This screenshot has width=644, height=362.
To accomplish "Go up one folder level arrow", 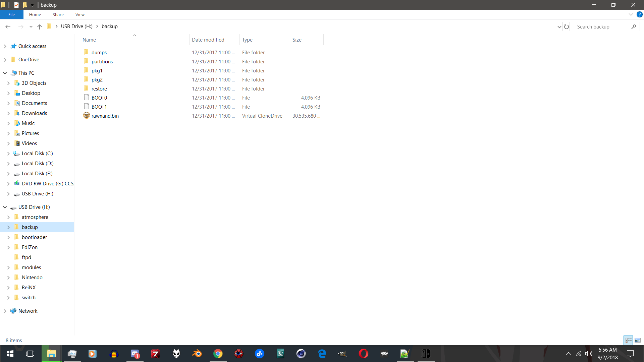I will (x=40, y=26).
